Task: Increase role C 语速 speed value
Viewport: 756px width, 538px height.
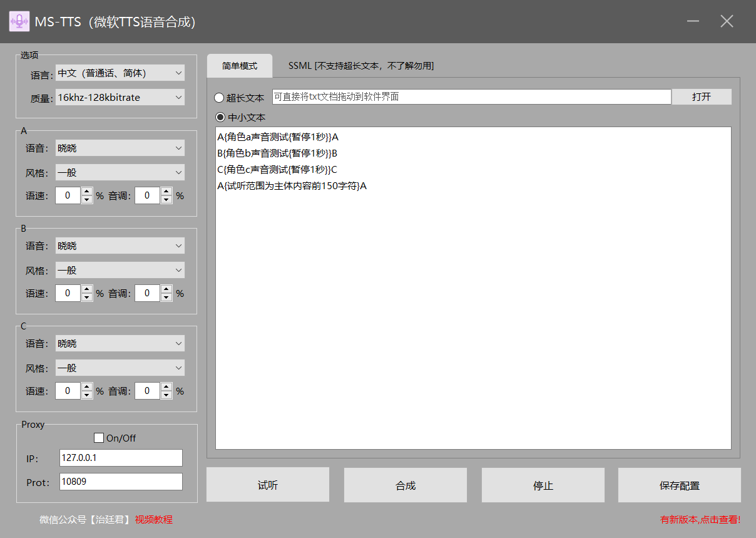Action: point(87,387)
